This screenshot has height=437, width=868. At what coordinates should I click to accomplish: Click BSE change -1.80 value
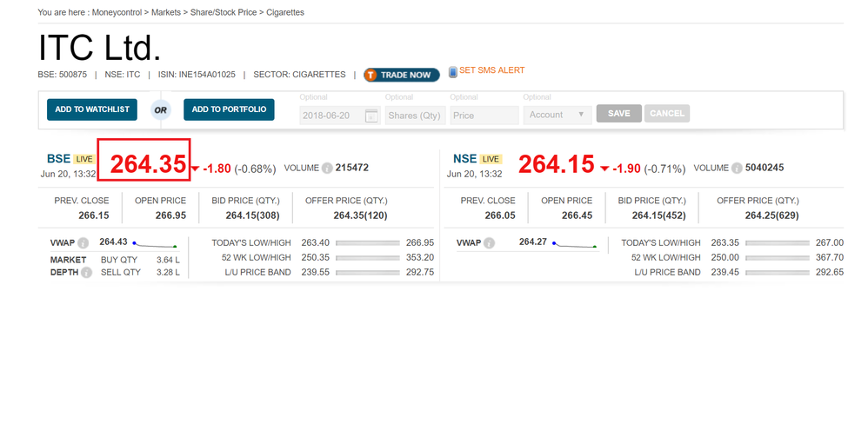217,169
